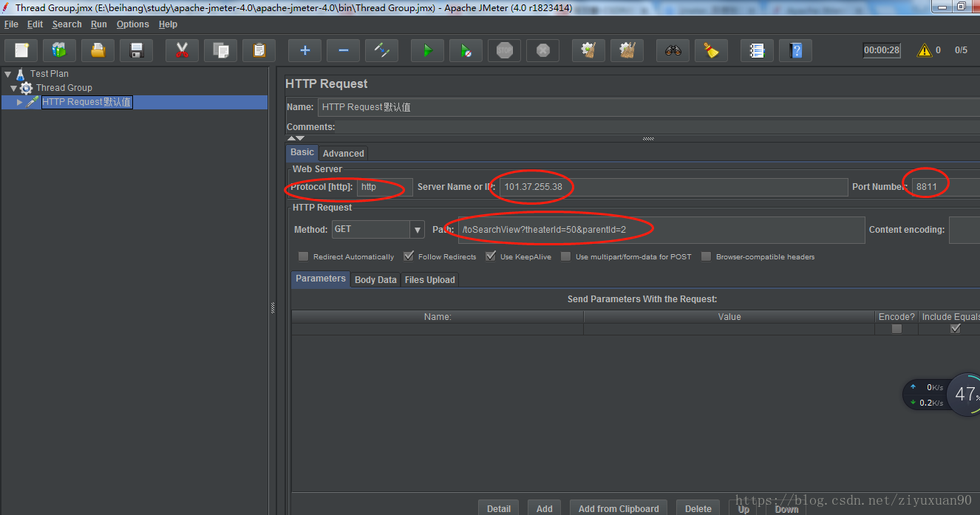
Task: Click the Copy toolbar icon
Action: [x=220, y=50]
